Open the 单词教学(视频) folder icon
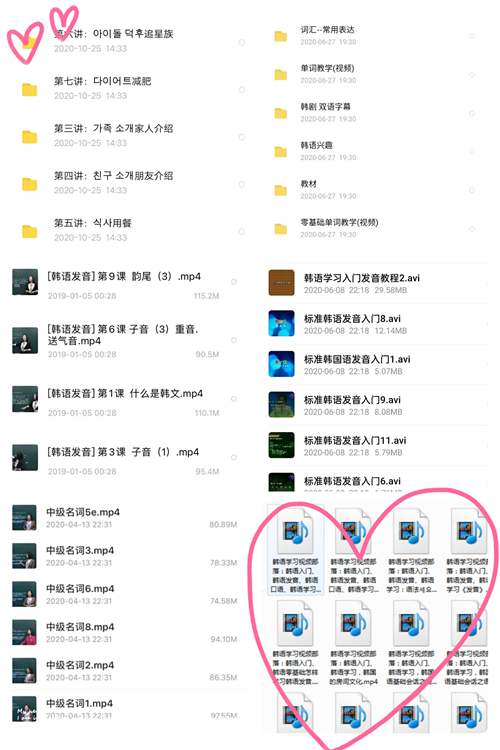Screen dimensions: 500x750 coord(280,75)
